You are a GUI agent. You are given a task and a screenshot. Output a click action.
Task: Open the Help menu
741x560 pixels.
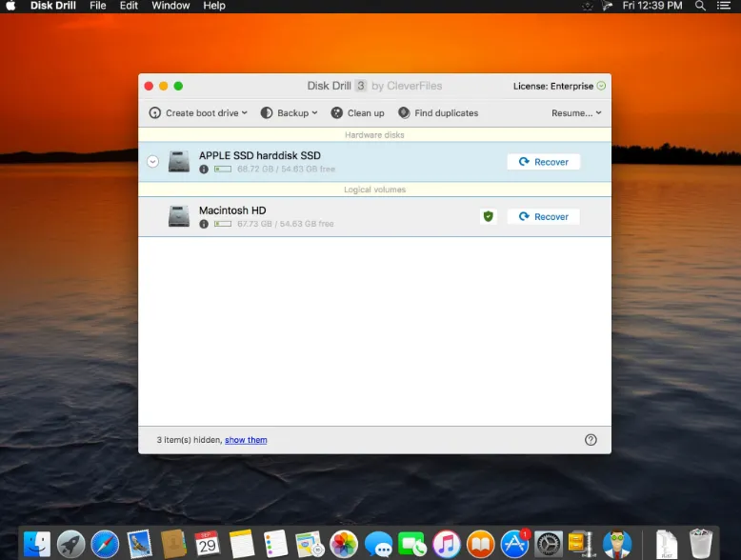[214, 6]
